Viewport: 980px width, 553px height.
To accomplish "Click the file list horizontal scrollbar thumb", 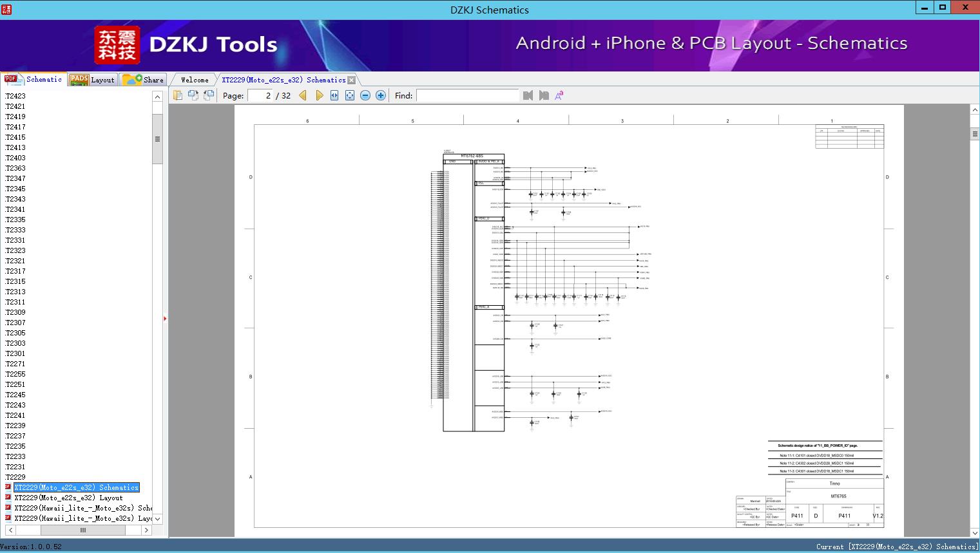I will coord(82,530).
